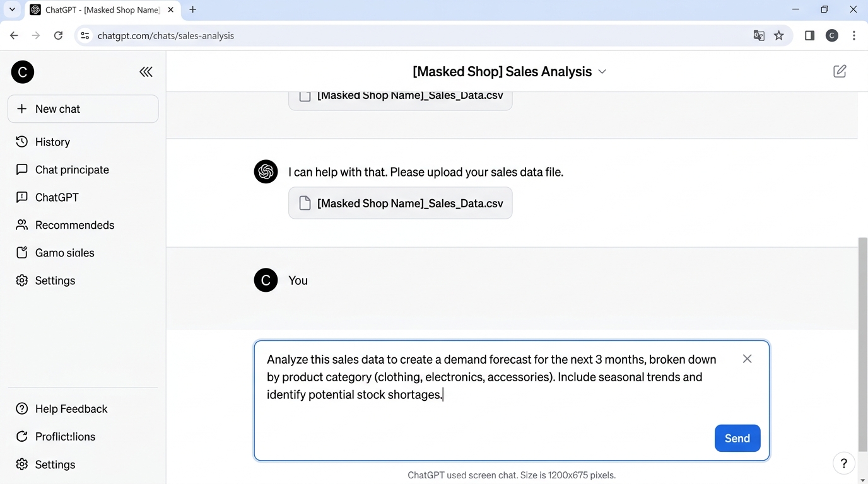Viewport: 868px width, 484px height.
Task: Open the attached Sales_Data.csv file chip
Action: point(400,204)
